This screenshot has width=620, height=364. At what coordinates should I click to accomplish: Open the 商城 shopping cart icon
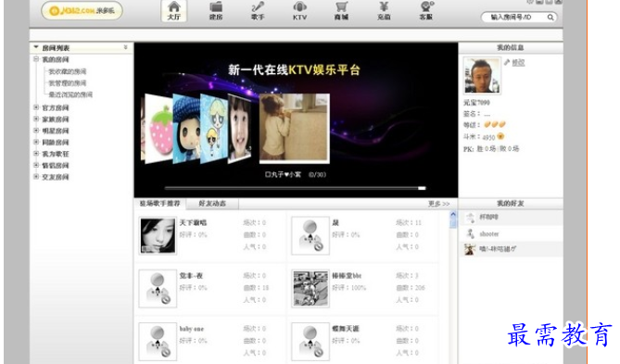[x=341, y=6]
